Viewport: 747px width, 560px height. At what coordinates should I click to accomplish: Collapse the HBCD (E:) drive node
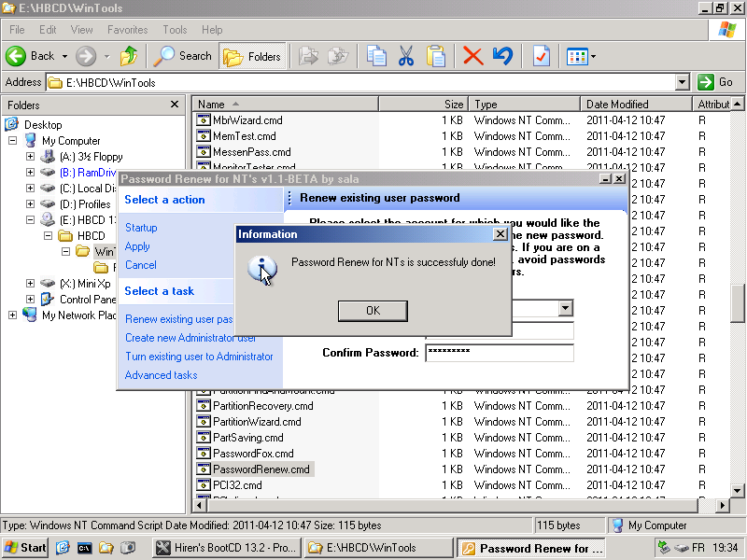coord(30,219)
